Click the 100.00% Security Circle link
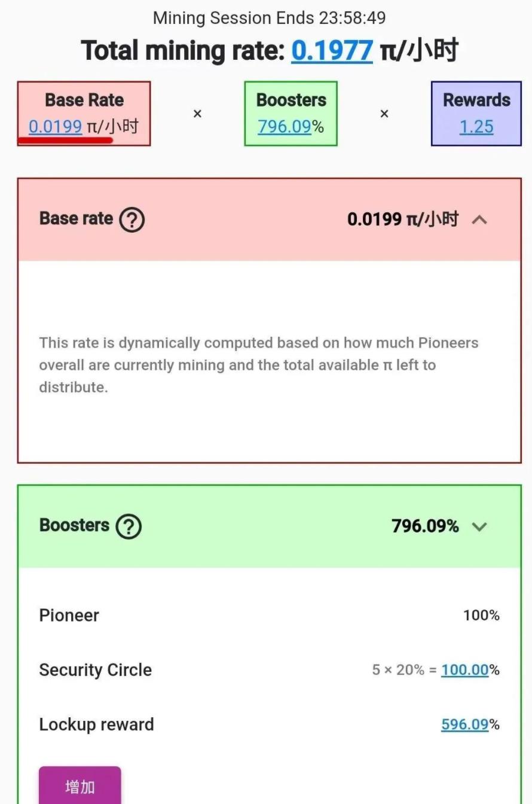 [x=465, y=670]
